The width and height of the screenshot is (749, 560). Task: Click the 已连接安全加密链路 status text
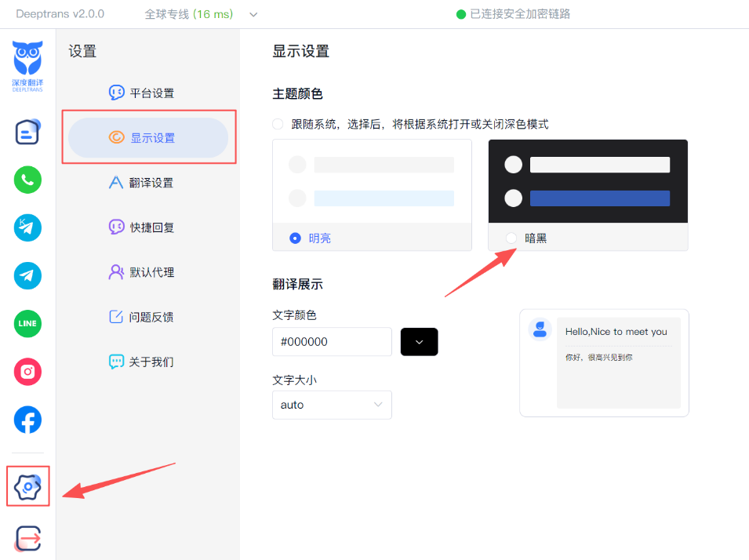pyautogui.click(x=520, y=14)
